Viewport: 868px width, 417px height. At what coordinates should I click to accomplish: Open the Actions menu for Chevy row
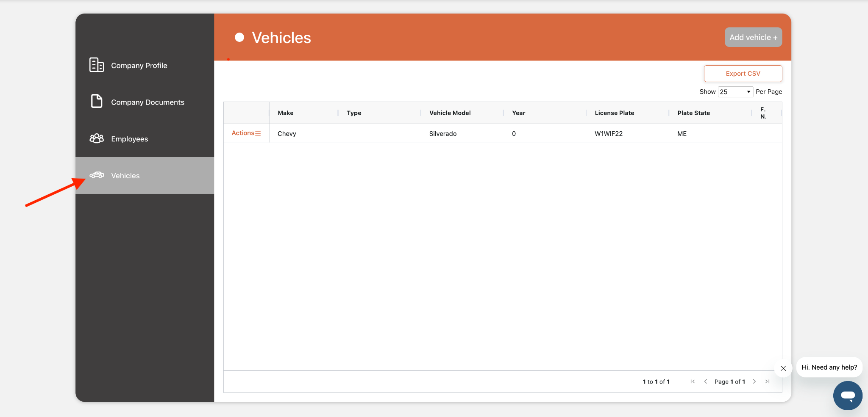tap(246, 133)
